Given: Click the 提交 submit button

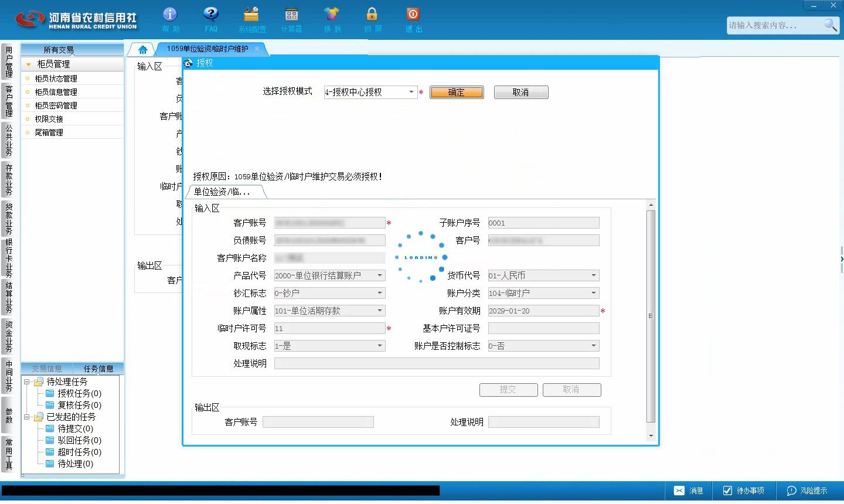Looking at the screenshot, I should tap(508, 390).
